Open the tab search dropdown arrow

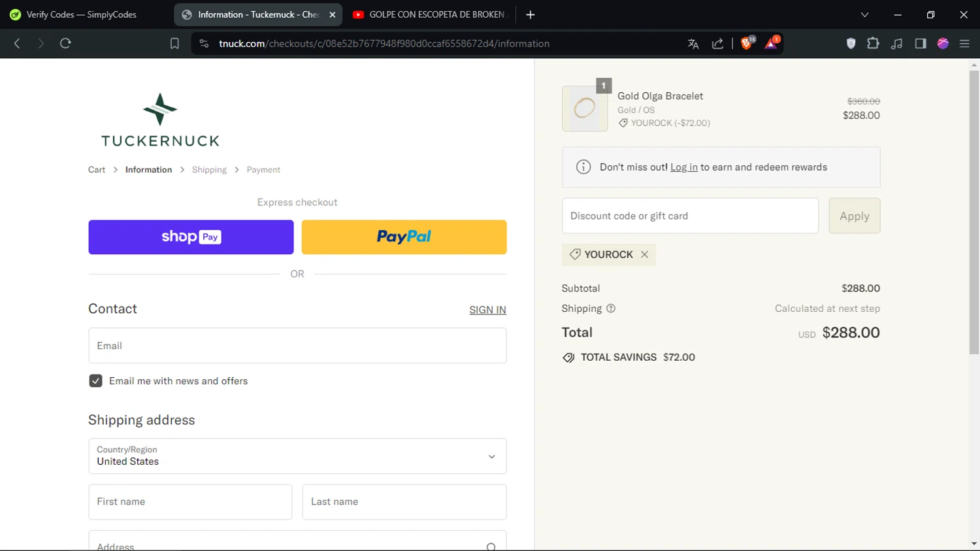tap(864, 14)
